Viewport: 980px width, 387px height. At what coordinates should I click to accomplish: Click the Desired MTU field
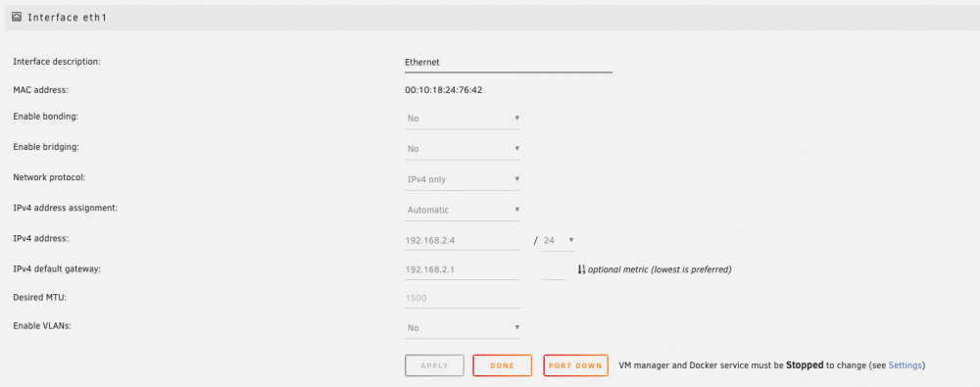(x=462, y=298)
